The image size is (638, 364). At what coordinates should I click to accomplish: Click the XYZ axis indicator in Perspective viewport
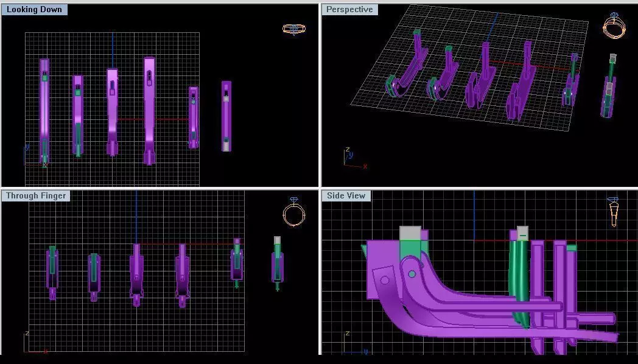[354, 159]
